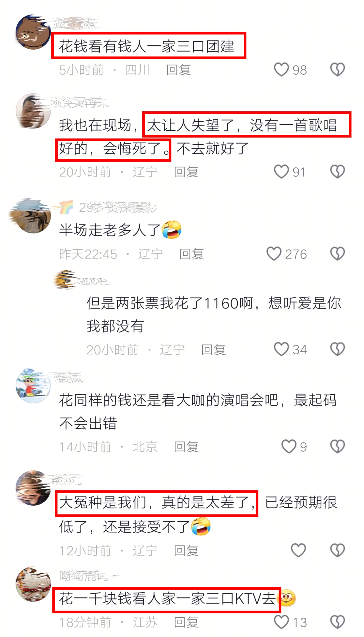
Task: Like the comment with 98 likes
Action: 281,70
